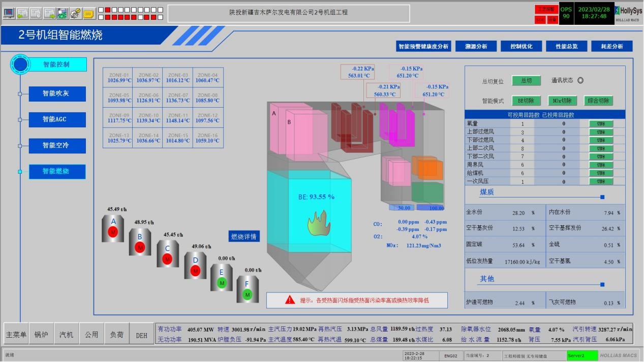Click the monitor display icon in toolbar
The width and height of the screenshot is (644, 362).
9,14
